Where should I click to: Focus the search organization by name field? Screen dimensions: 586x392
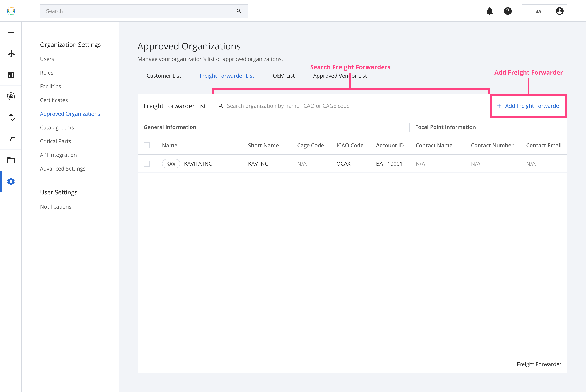click(x=351, y=106)
